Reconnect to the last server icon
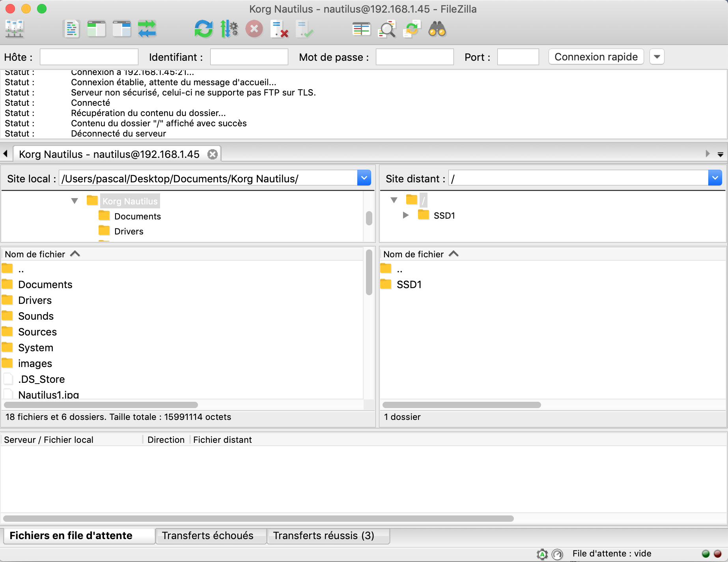 coord(304,29)
